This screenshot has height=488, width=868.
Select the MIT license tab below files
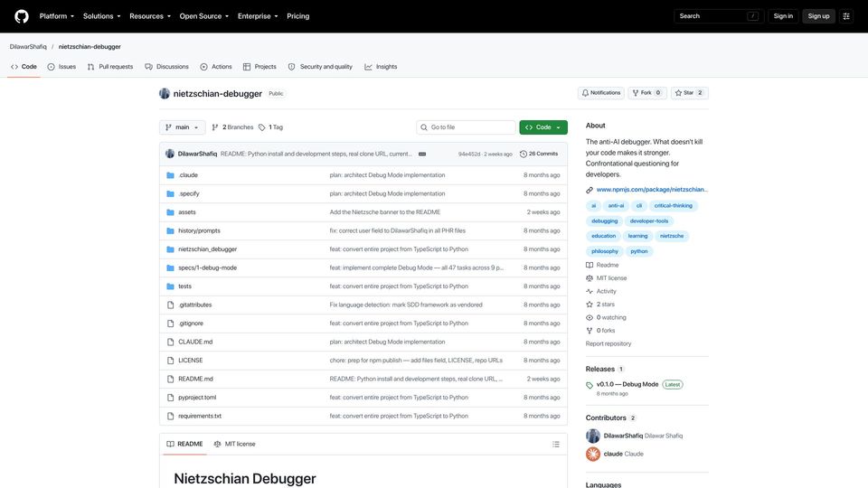tap(235, 444)
